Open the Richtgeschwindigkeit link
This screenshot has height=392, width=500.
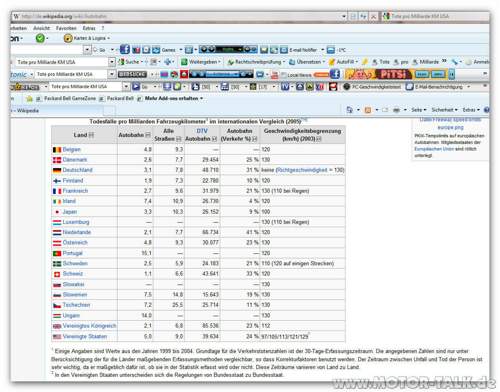(302, 170)
